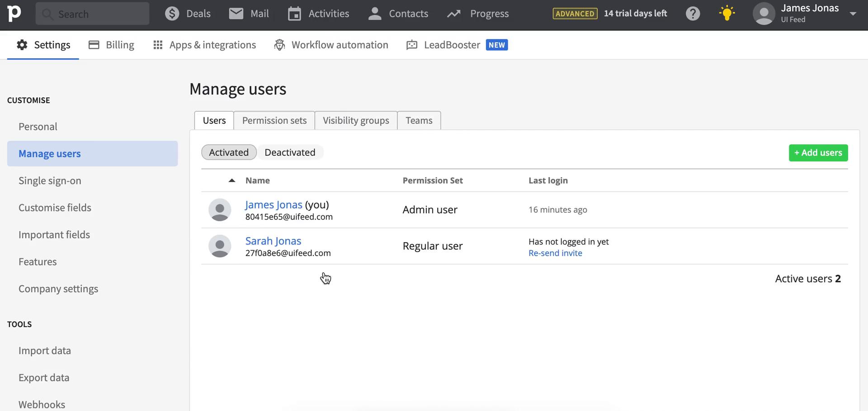Show Deactivated users filter
The image size is (868, 411).
290,152
